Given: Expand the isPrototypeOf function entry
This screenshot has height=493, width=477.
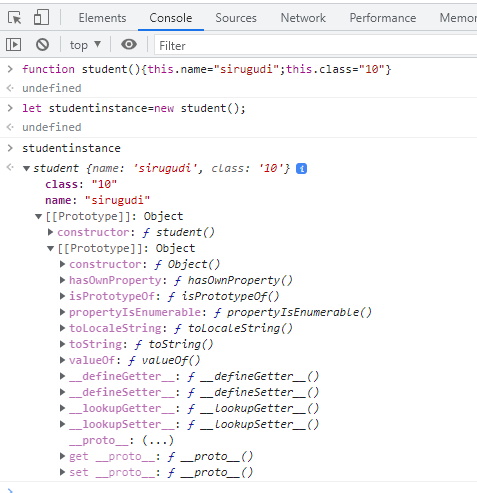Looking at the screenshot, I should tap(62, 296).
